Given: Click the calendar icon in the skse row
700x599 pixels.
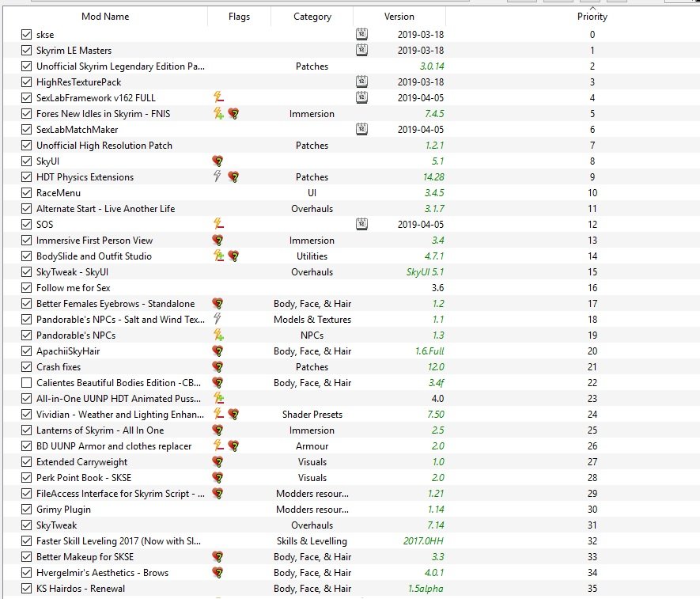Looking at the screenshot, I should click(x=361, y=34).
